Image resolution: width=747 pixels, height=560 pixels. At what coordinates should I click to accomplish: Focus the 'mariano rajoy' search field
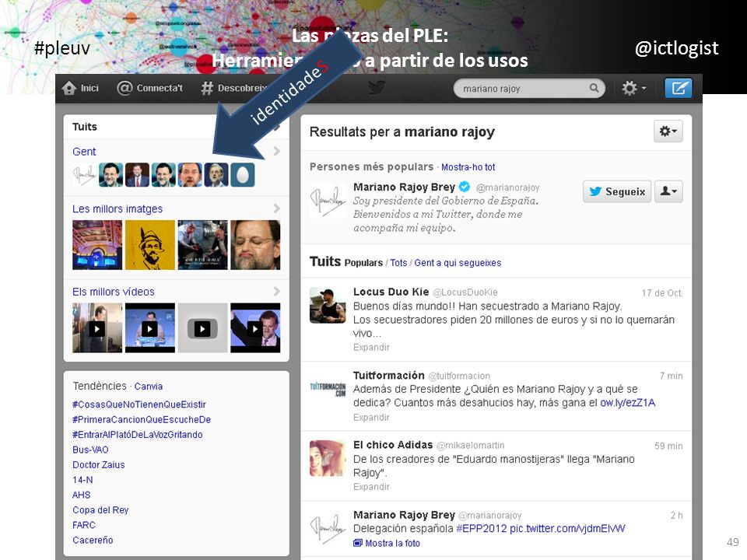tap(529, 89)
